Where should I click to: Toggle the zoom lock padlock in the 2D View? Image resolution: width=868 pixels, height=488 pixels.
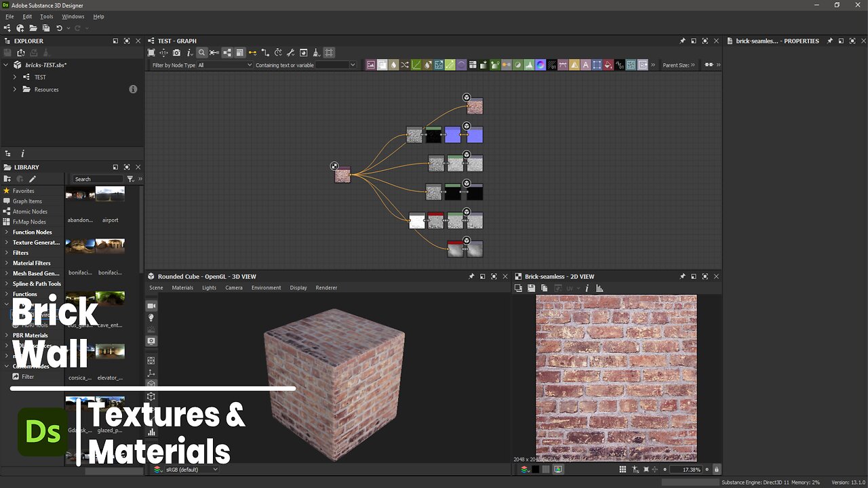[x=716, y=469]
